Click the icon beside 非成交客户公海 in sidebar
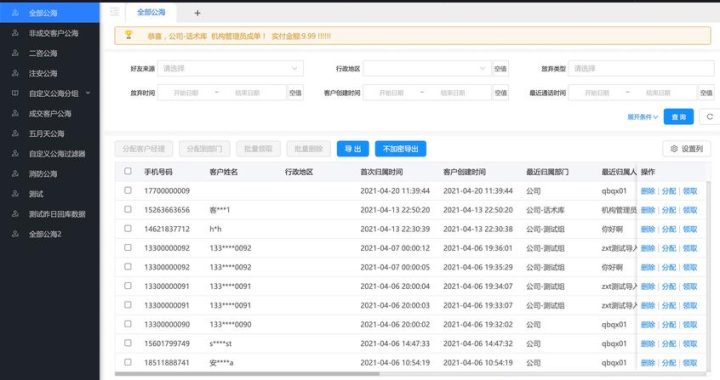 coord(15,33)
